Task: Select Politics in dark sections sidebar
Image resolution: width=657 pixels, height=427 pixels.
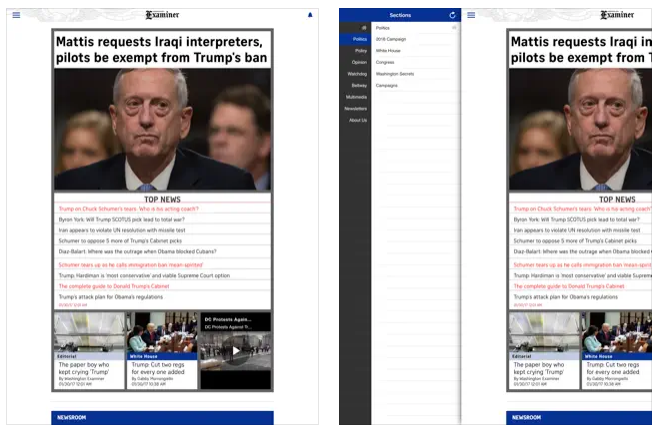Action: tap(355, 39)
